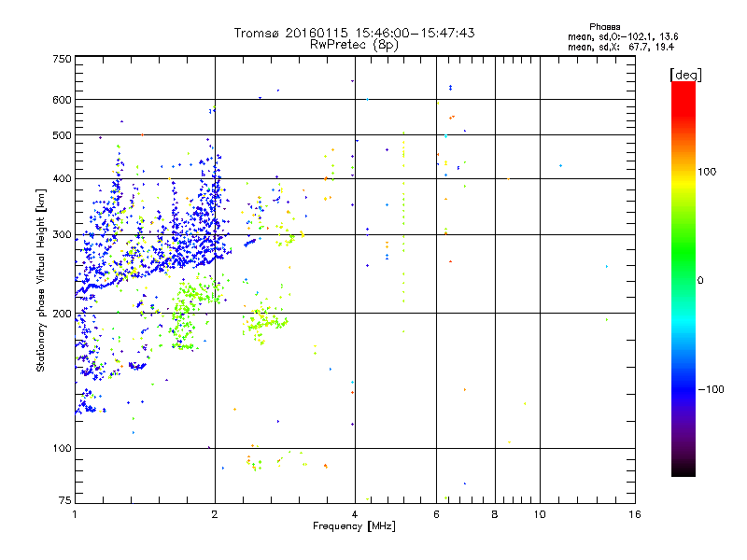
Task: Click the x-axis tick label '16'
Action: pos(635,514)
